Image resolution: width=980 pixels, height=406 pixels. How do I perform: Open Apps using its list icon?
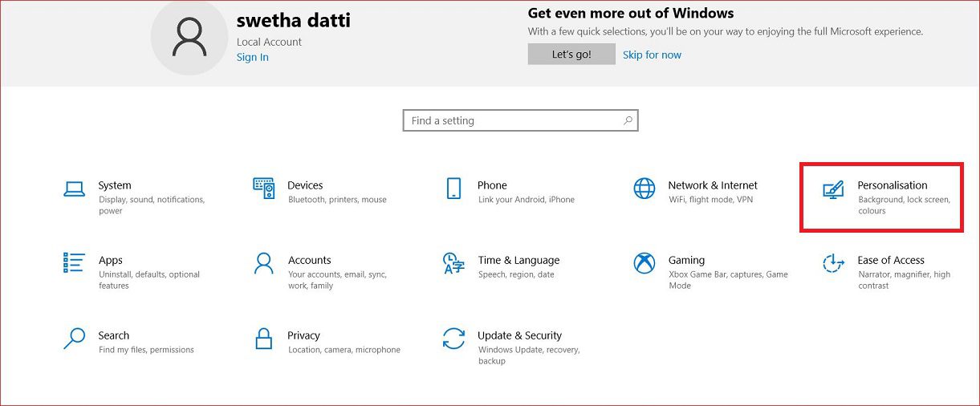tap(74, 263)
